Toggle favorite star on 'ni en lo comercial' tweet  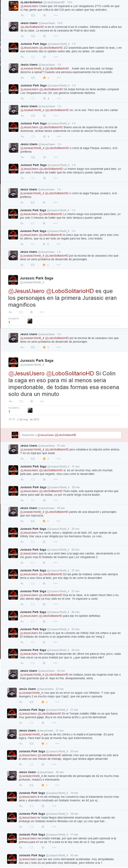(44, 36)
